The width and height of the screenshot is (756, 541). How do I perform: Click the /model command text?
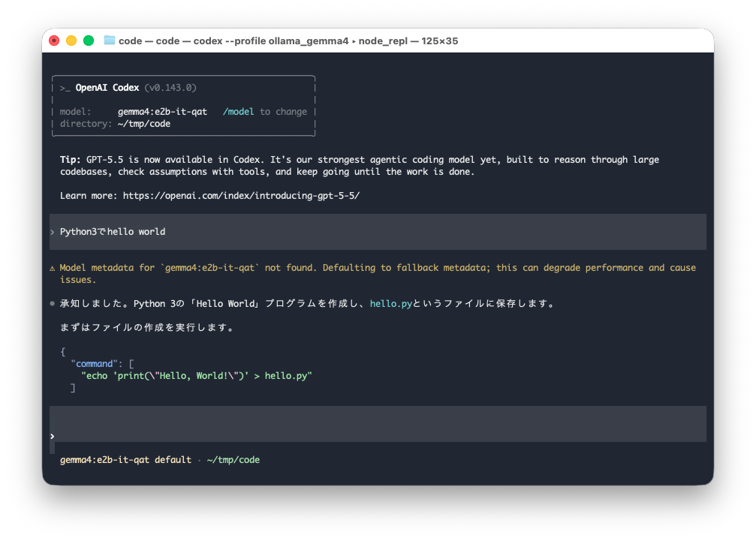coord(238,112)
